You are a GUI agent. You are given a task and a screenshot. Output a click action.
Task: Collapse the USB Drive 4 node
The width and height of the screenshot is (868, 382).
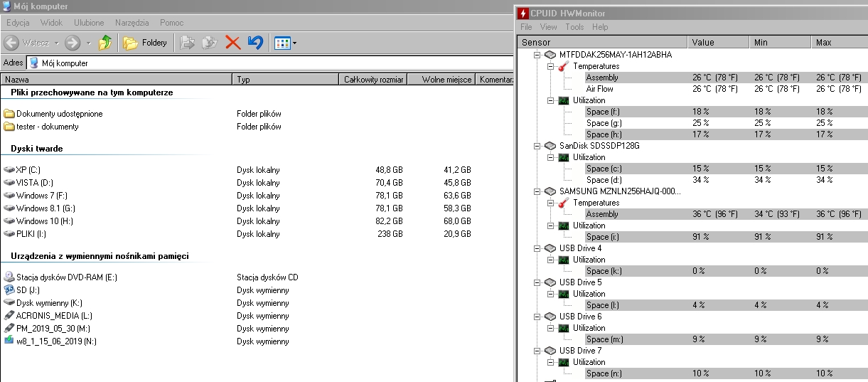click(x=537, y=248)
